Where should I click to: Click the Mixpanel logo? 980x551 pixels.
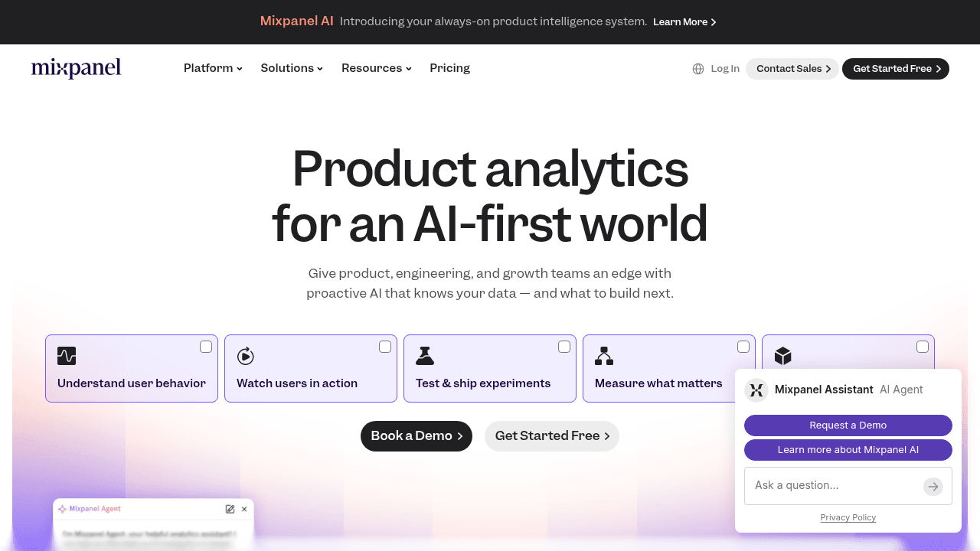click(x=76, y=69)
